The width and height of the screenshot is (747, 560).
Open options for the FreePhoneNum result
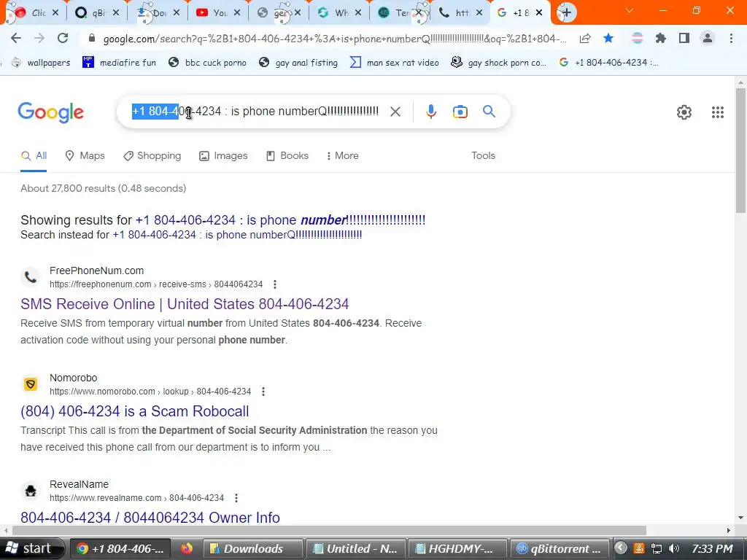click(x=275, y=284)
